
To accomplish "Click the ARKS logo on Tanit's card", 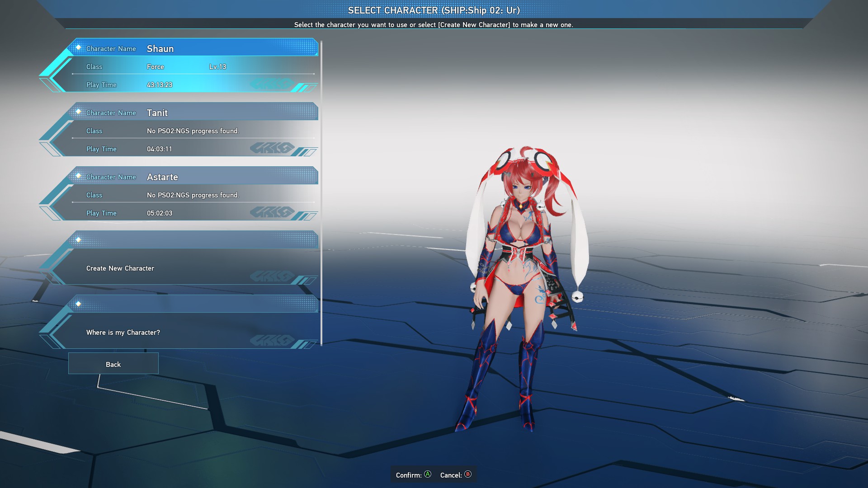I will click(x=272, y=148).
